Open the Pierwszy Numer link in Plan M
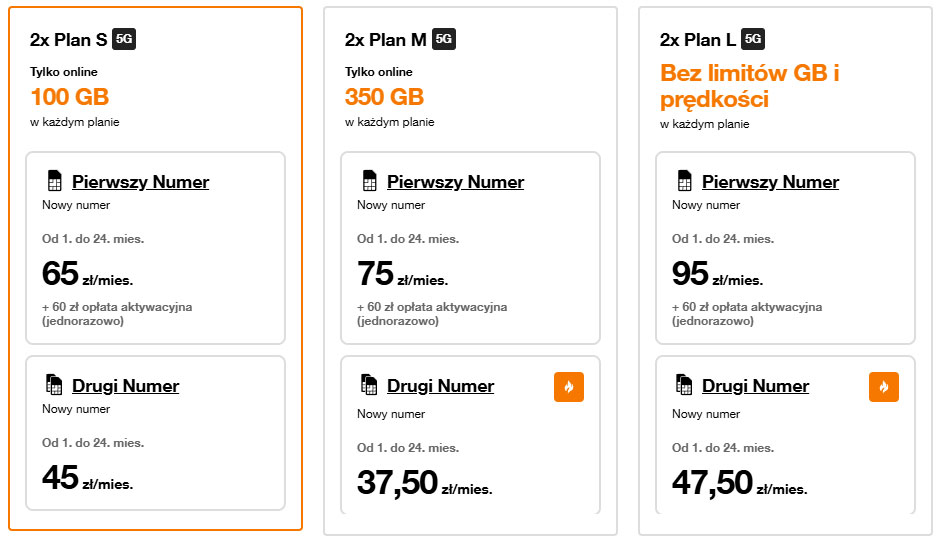Screen dimensions: 940x540 coord(455,182)
